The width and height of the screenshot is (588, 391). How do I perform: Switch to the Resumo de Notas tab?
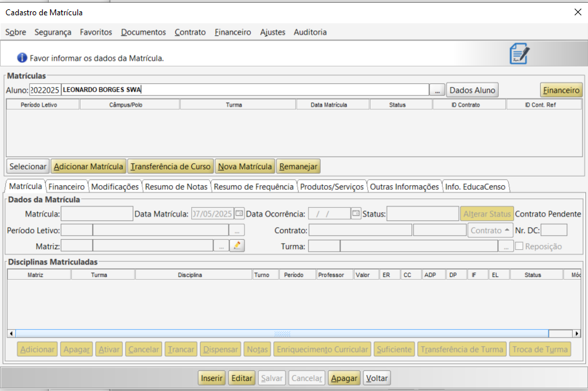[176, 187]
